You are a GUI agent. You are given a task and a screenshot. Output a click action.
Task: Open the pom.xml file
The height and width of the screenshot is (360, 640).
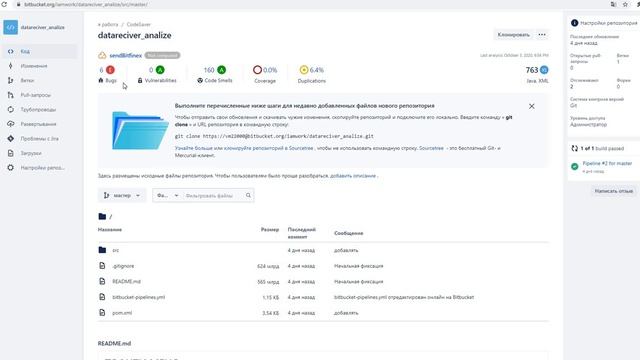[x=122, y=313]
